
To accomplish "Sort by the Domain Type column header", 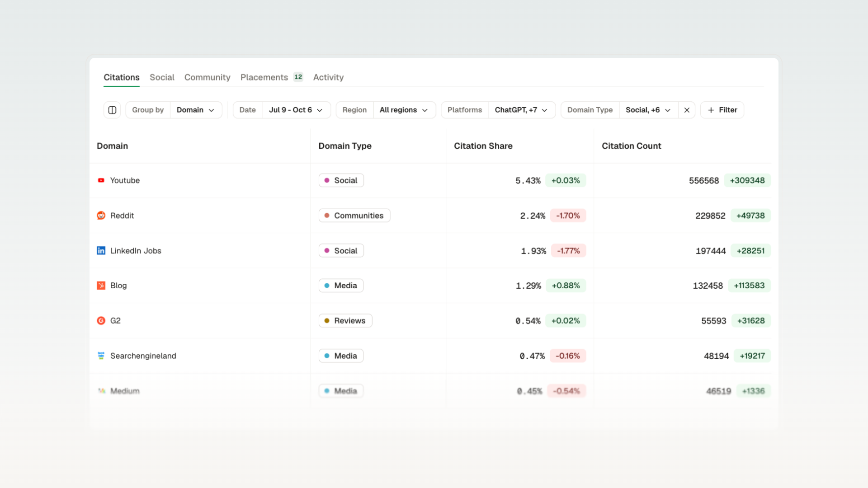I will pyautogui.click(x=345, y=146).
